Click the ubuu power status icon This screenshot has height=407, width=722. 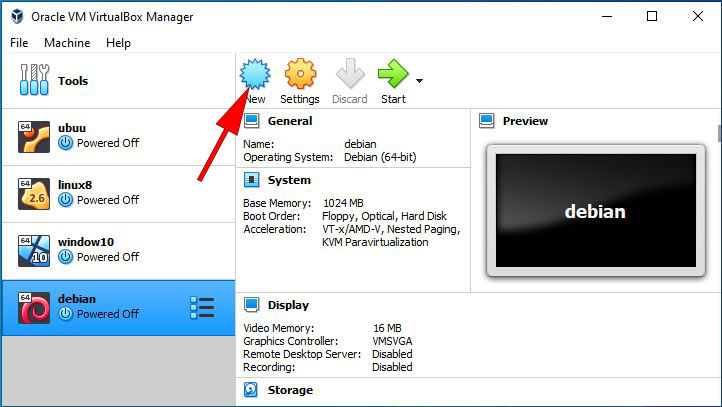coord(65,143)
